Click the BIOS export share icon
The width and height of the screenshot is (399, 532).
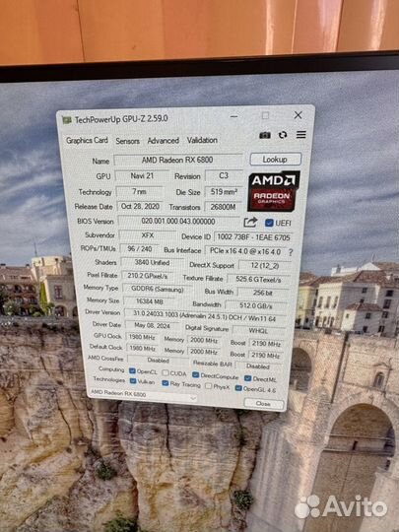point(250,223)
